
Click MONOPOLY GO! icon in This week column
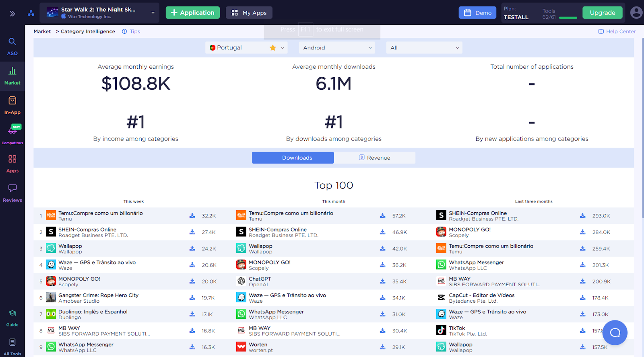51,281
